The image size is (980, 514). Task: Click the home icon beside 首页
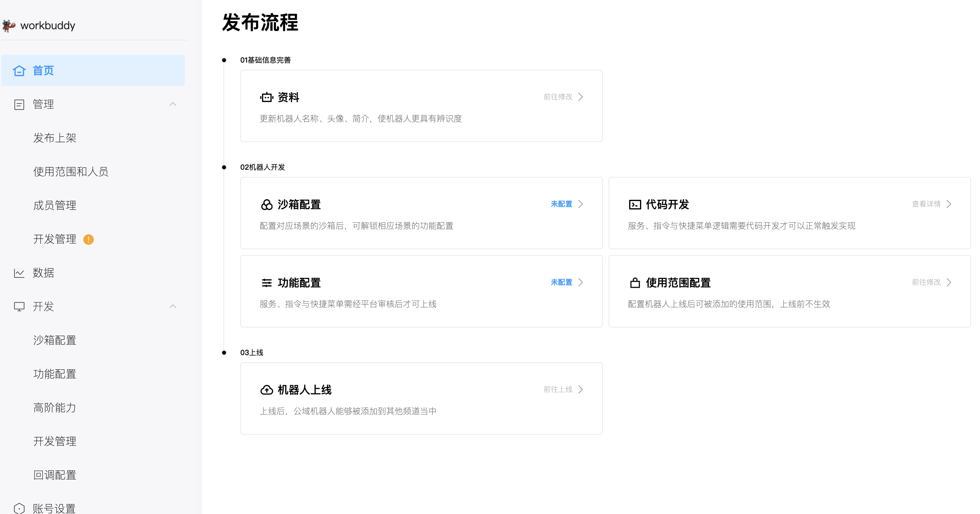(19, 71)
